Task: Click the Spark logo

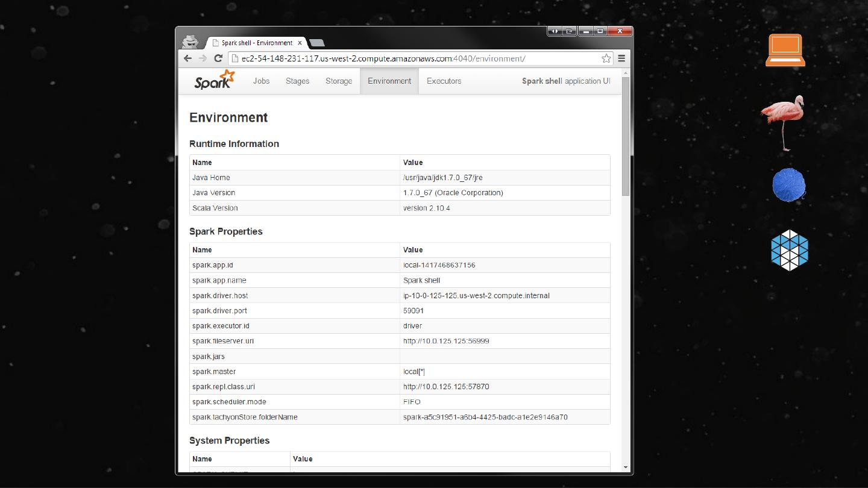Action: 214,80
